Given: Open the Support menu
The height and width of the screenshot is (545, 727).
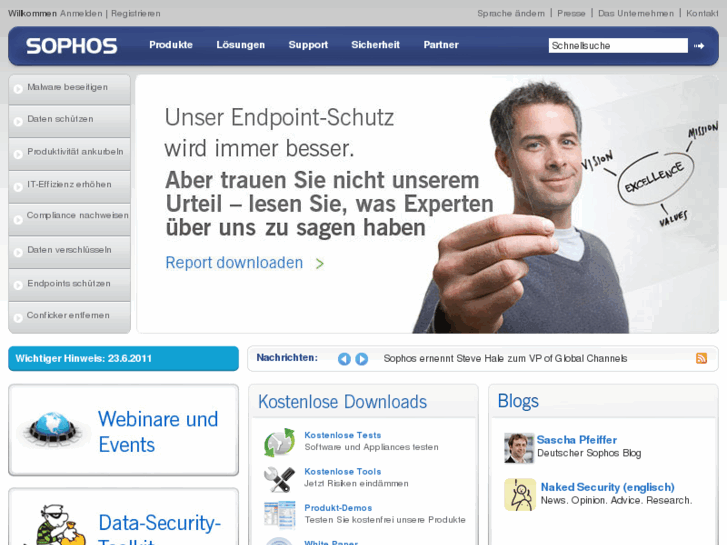Looking at the screenshot, I should click(x=308, y=45).
